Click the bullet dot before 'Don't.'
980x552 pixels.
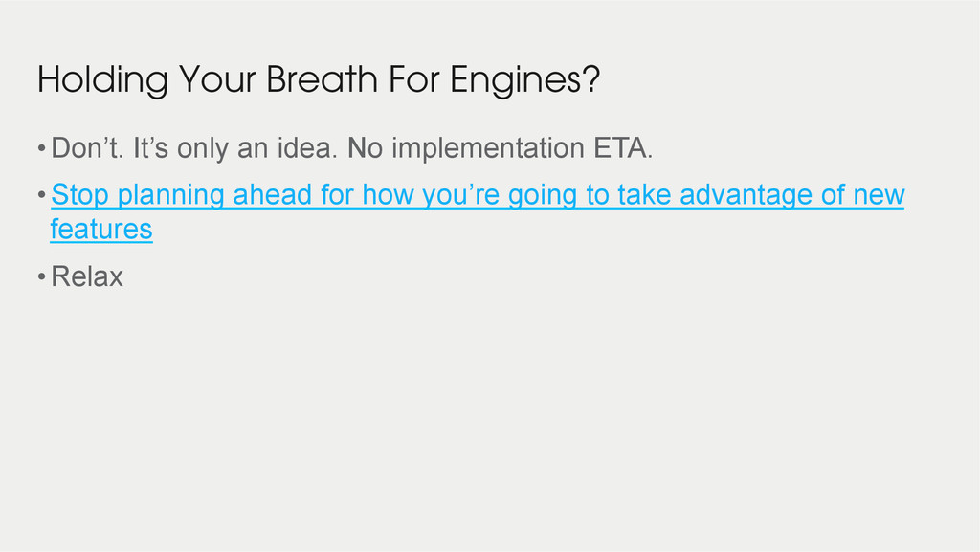click(x=42, y=148)
